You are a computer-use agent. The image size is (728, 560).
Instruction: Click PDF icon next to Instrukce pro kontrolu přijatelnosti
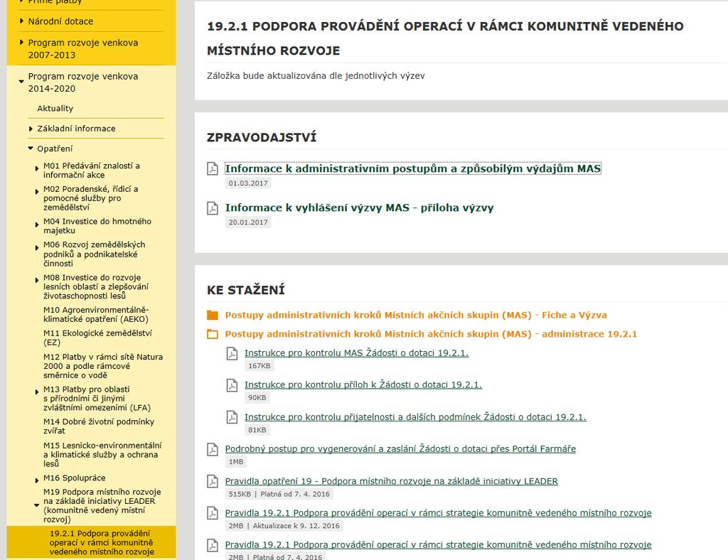pyautogui.click(x=232, y=417)
